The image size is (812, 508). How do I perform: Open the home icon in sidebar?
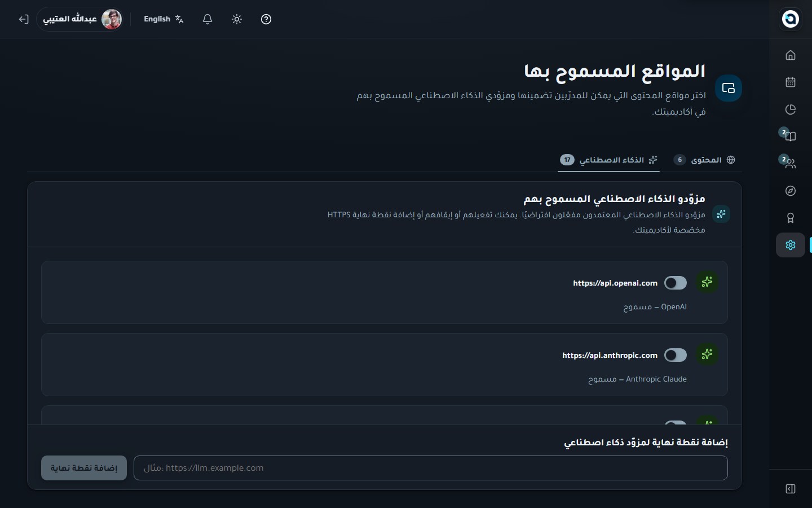pyautogui.click(x=791, y=55)
